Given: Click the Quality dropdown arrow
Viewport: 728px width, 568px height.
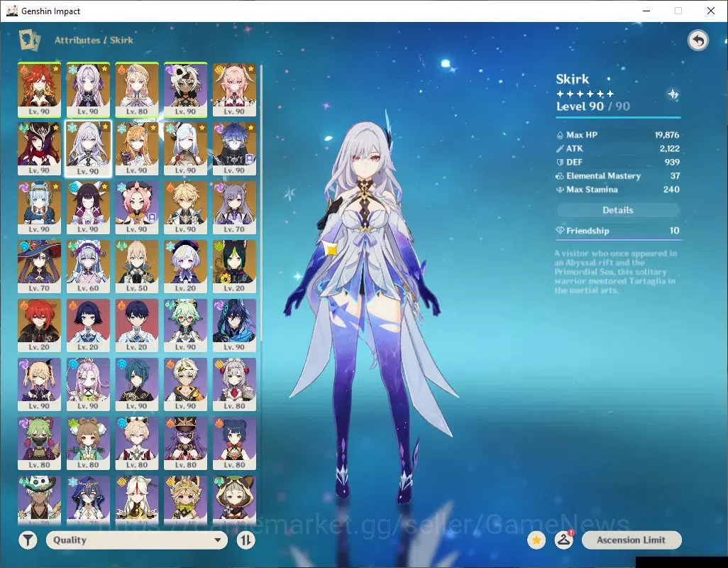Looking at the screenshot, I should point(217,540).
